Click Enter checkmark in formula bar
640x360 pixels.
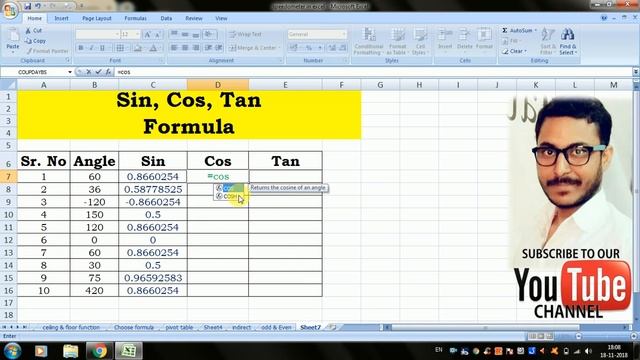pyautogui.click(x=98, y=72)
